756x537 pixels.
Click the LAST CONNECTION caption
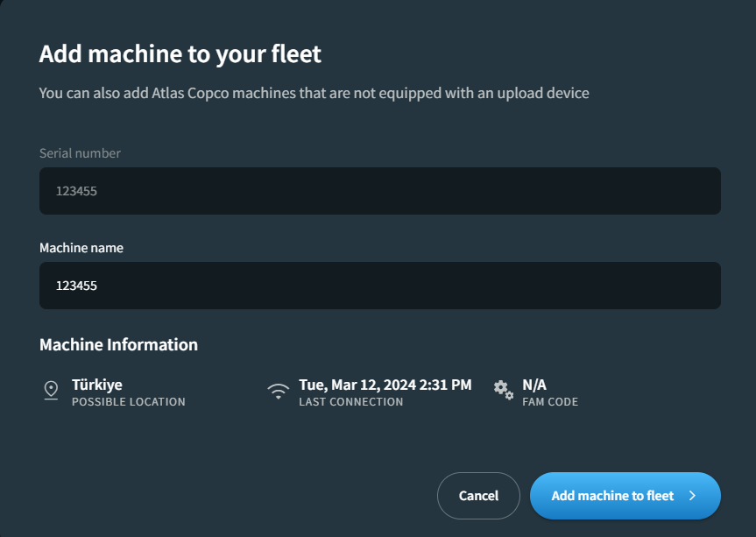pyautogui.click(x=350, y=402)
